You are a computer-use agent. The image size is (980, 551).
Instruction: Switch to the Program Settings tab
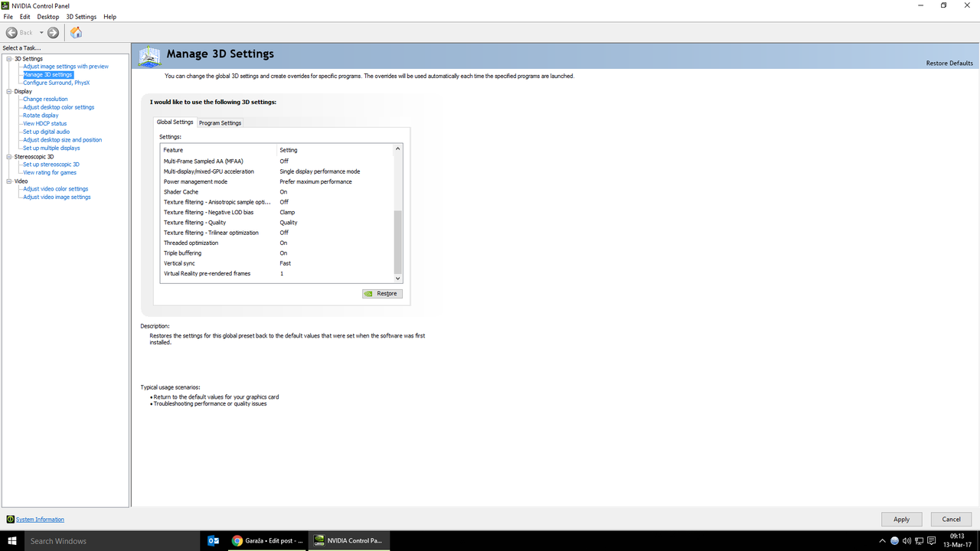[220, 122]
